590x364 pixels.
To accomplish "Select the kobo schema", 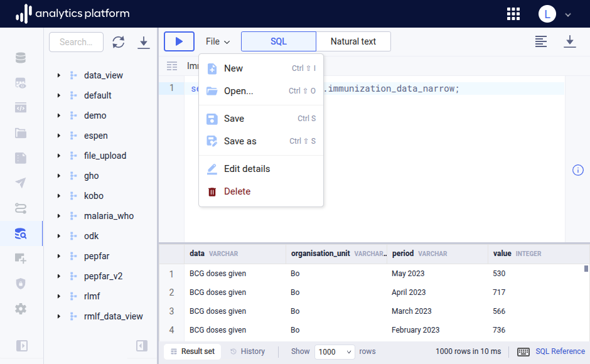I will [94, 196].
